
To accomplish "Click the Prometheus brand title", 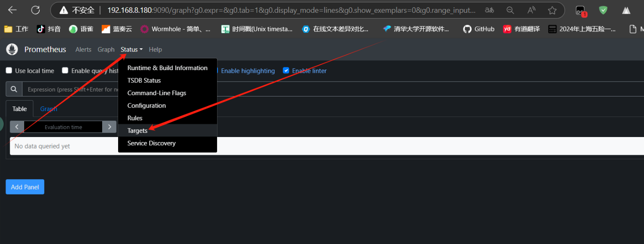I will point(45,49).
